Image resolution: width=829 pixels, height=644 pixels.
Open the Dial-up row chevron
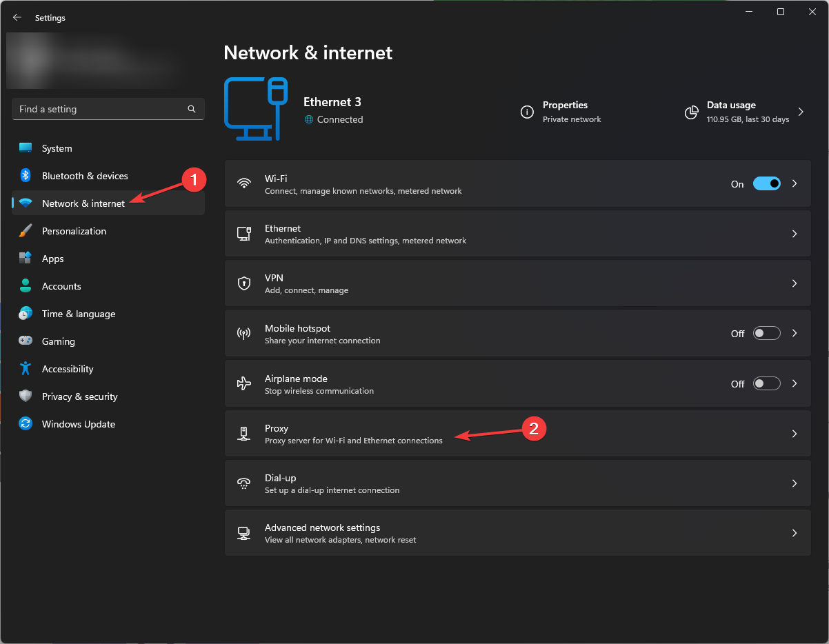click(794, 483)
